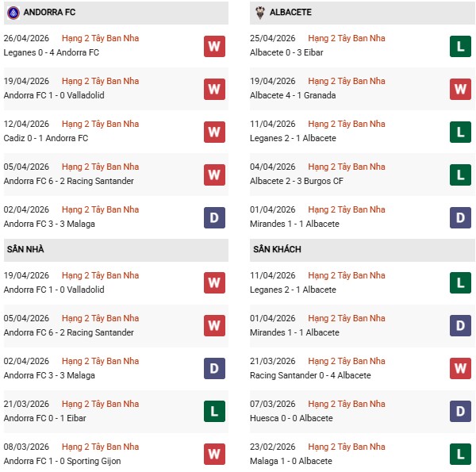Open the Albacete 4 - 1 Granada match
This screenshot has width=476, height=472.
point(293,95)
